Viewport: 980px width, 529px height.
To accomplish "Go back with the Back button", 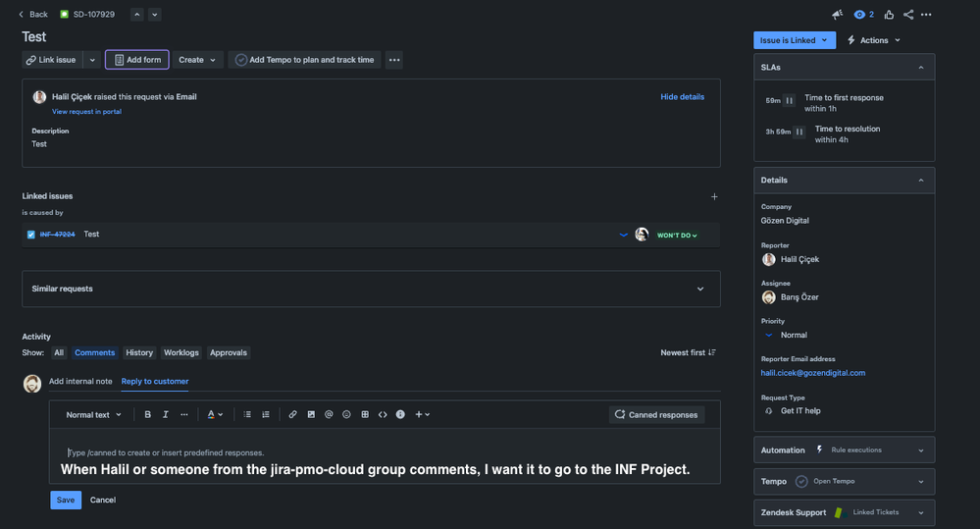I will (x=33, y=15).
